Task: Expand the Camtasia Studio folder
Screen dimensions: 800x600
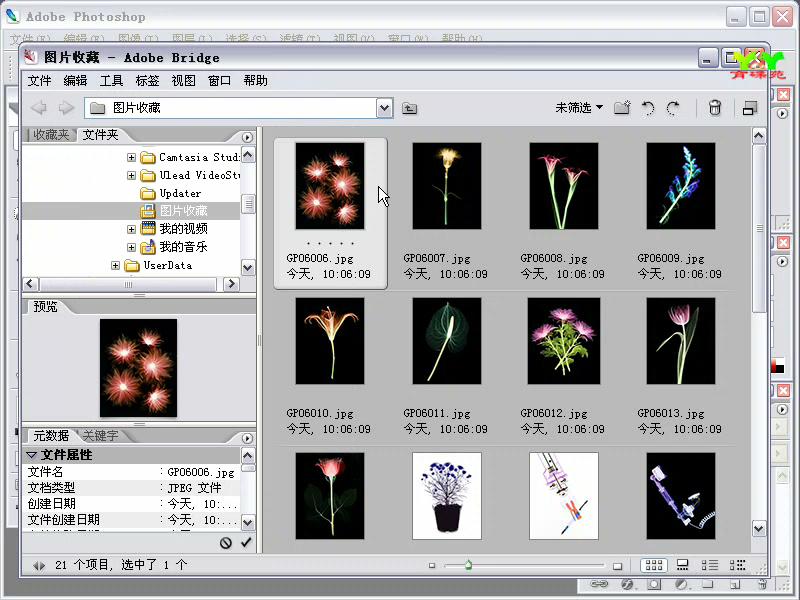Action: 131,157
